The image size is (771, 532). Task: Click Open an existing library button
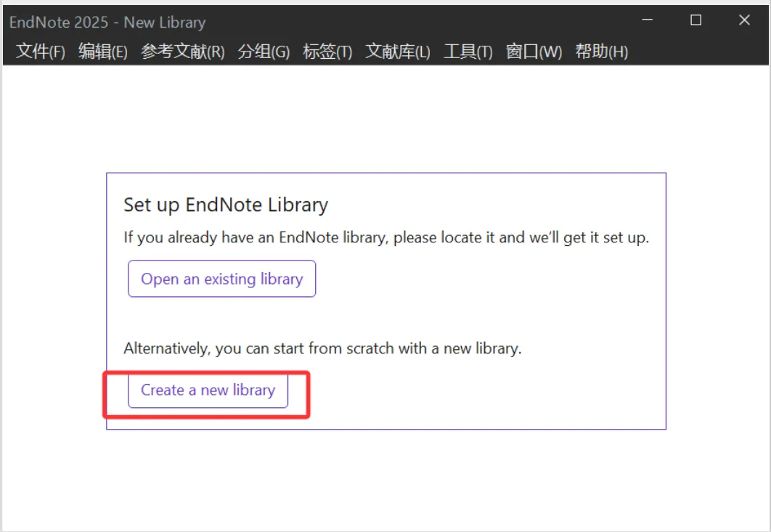pyautogui.click(x=221, y=279)
